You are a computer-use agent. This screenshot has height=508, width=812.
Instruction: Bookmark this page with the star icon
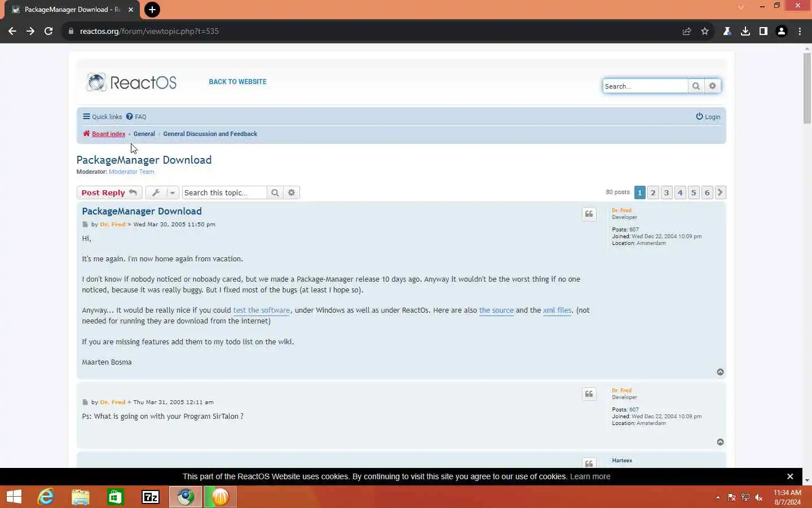point(705,31)
